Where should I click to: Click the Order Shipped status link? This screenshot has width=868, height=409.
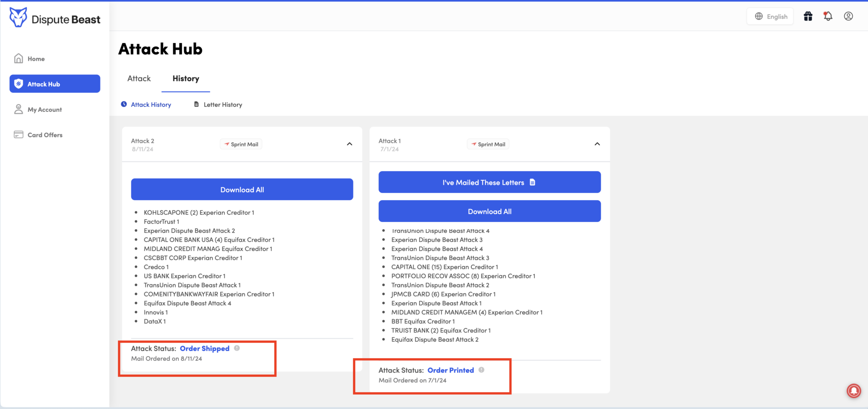(205, 348)
